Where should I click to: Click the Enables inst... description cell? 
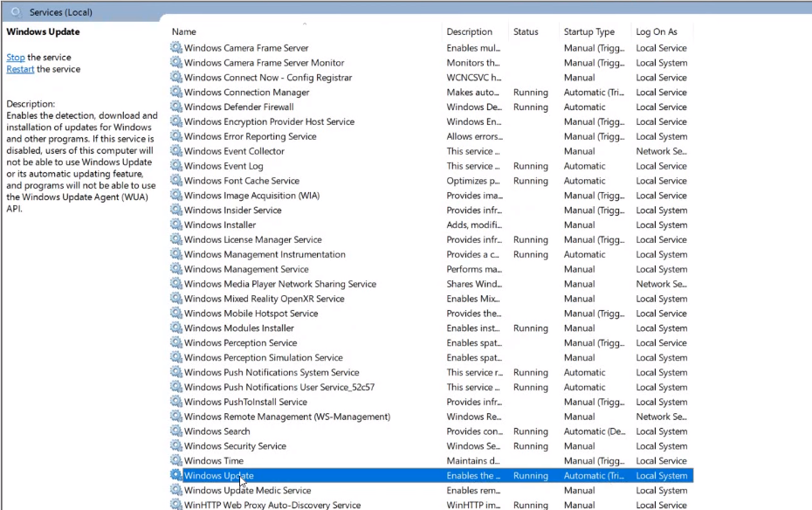point(473,328)
